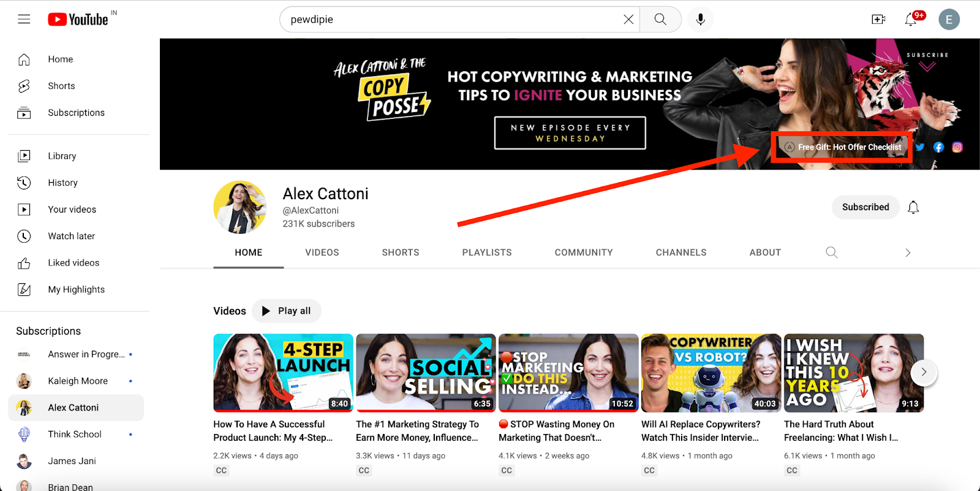Click the @AlexCattoni handle text

tap(311, 210)
